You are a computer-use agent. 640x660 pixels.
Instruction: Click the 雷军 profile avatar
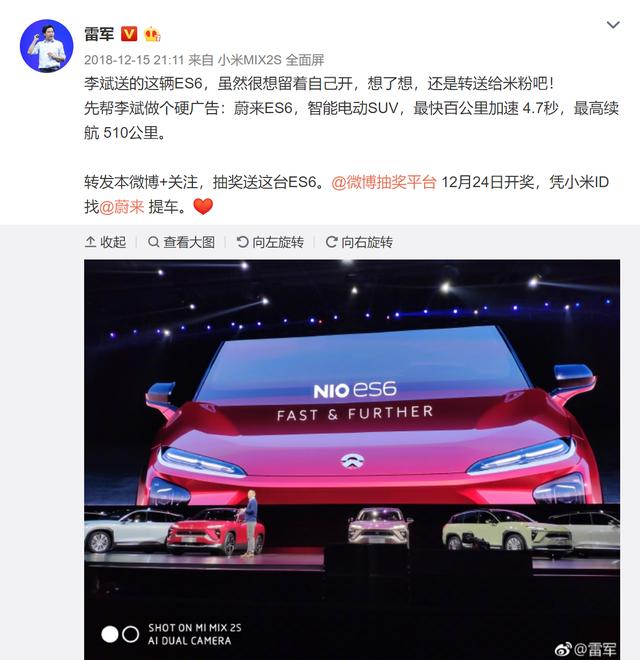coord(46,46)
